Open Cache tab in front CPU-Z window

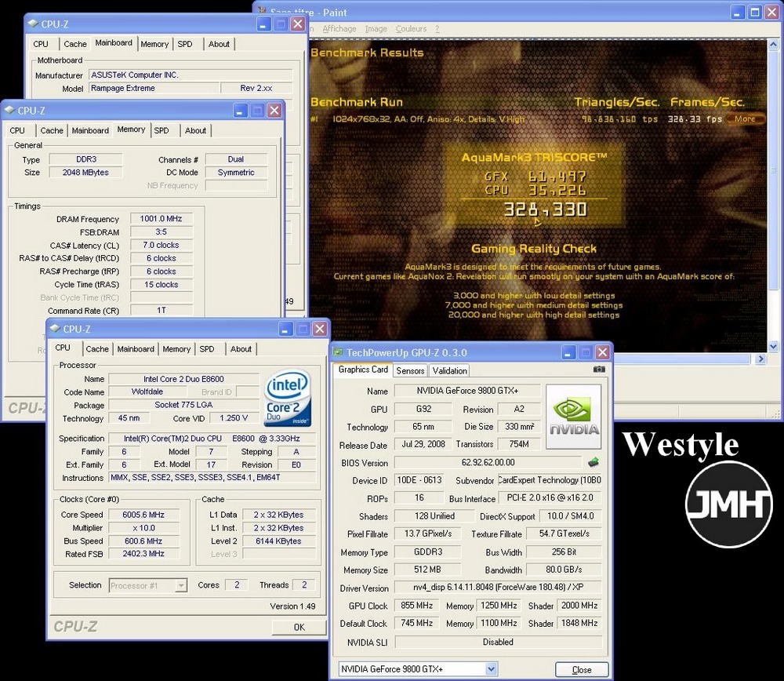click(x=97, y=349)
